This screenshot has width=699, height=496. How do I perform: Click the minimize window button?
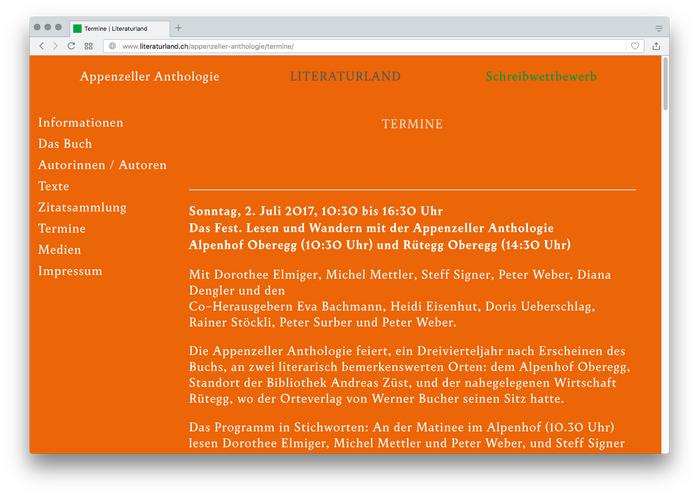(x=48, y=27)
